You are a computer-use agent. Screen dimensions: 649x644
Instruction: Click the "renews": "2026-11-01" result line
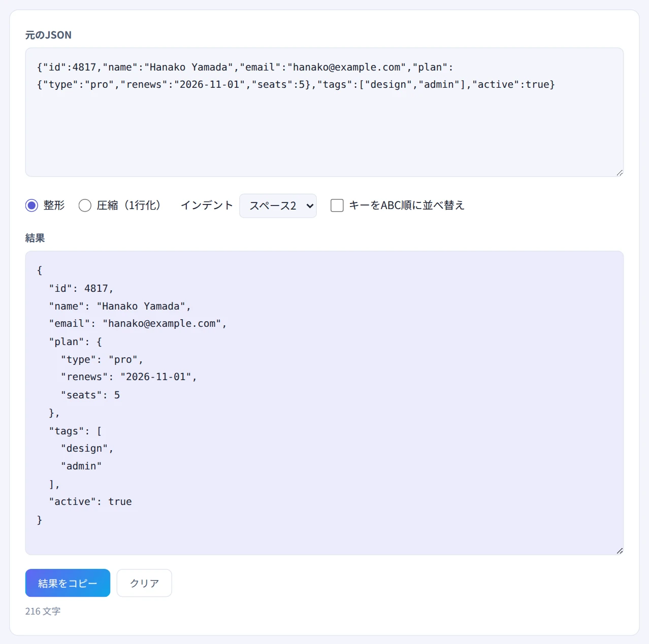coord(128,377)
